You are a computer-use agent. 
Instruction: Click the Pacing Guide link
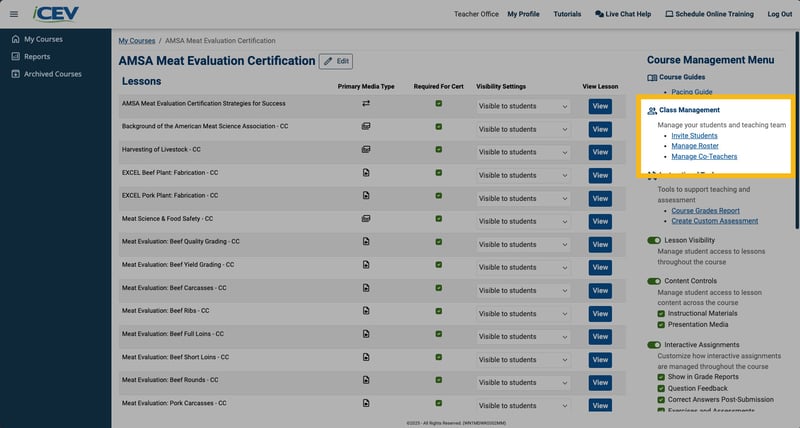click(x=691, y=92)
